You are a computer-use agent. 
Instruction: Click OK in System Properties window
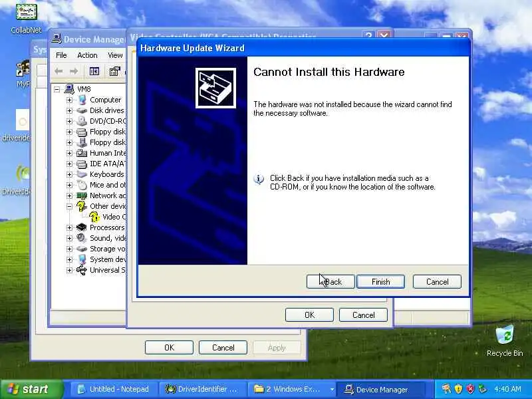(x=169, y=347)
